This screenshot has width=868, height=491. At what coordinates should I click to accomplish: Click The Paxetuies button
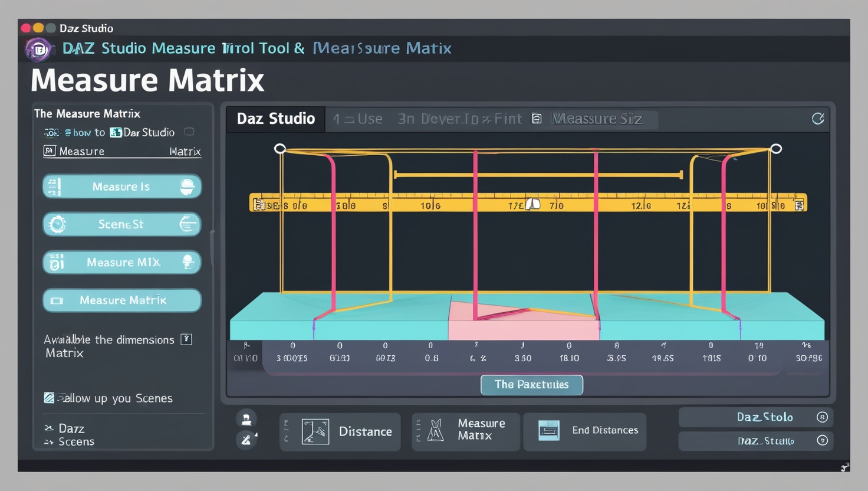click(x=532, y=385)
